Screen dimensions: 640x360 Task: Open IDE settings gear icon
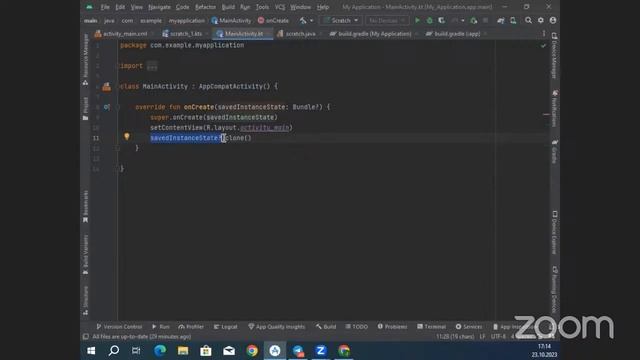(x=540, y=20)
